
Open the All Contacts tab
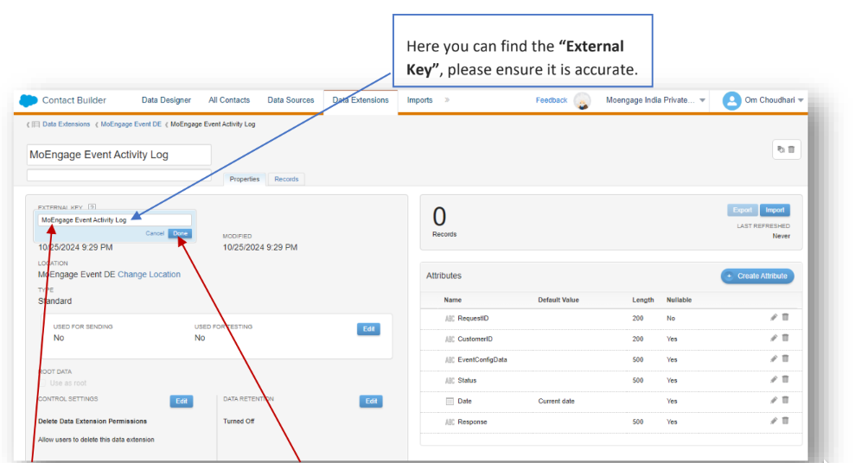coord(229,100)
